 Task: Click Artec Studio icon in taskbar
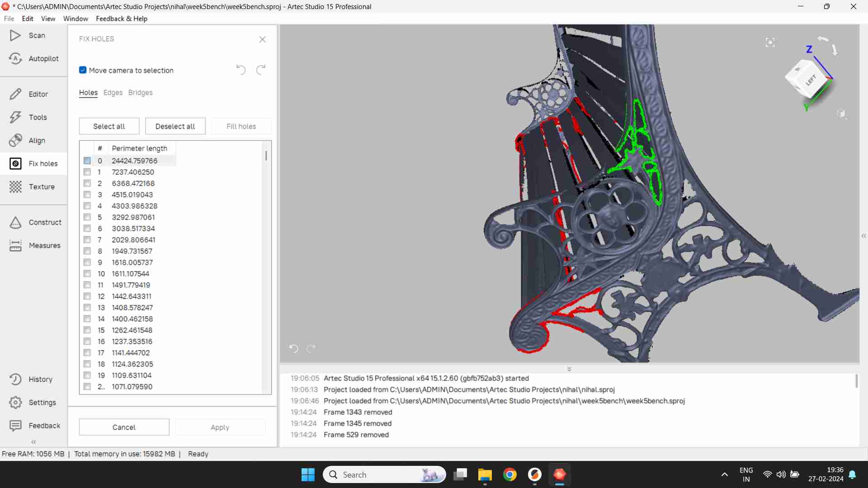click(x=559, y=474)
